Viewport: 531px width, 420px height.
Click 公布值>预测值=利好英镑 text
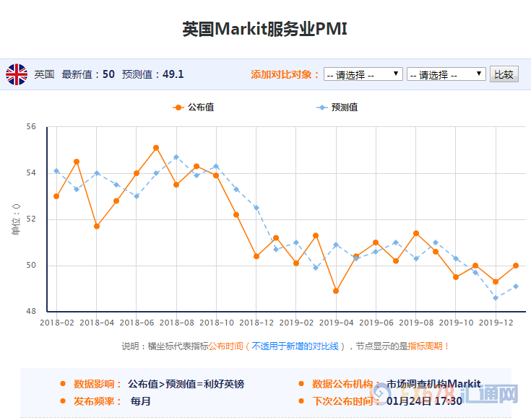click(x=186, y=384)
